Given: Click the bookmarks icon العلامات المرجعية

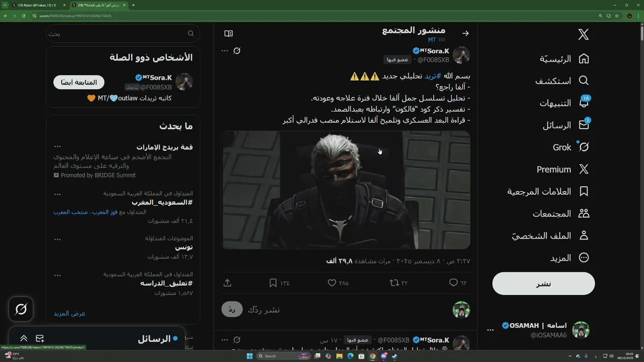Looking at the screenshot, I should (x=584, y=192).
